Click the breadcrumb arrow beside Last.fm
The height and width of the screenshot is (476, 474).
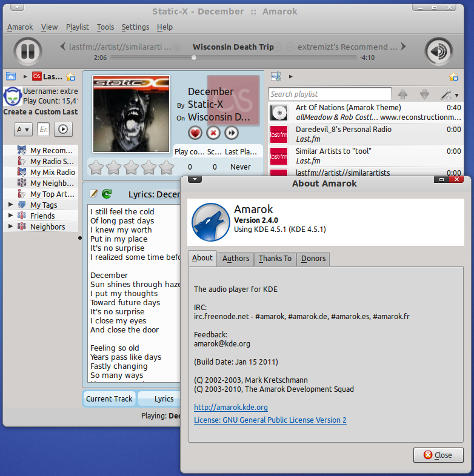click(x=25, y=76)
